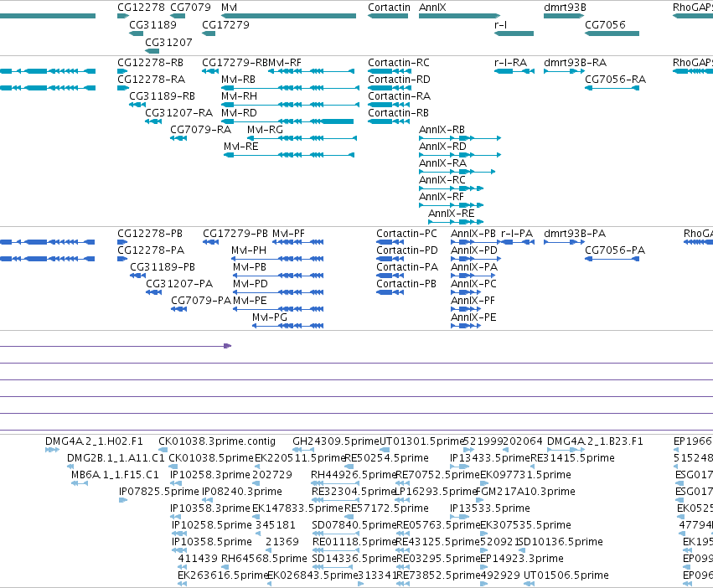Viewport: 713px width, 588px height.
Task: Select the CG31207 gene label
Action: click(x=168, y=42)
